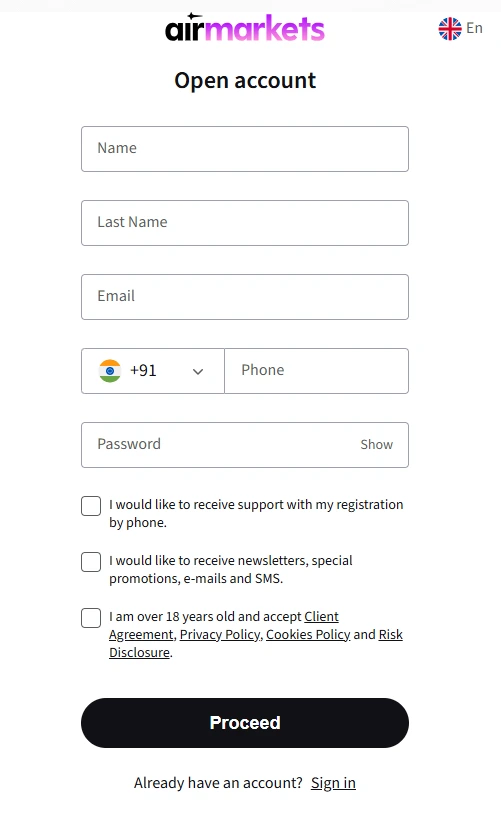Click the UK flag language icon

450,29
